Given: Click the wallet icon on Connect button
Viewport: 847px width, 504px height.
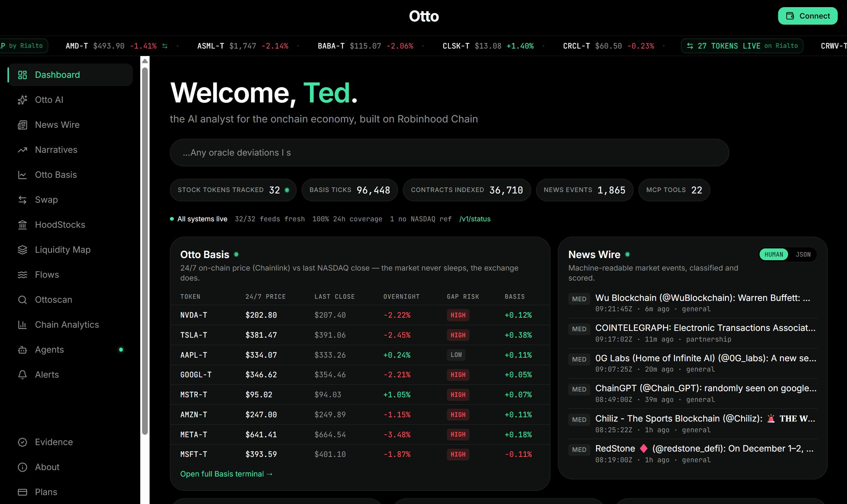Looking at the screenshot, I should pyautogui.click(x=790, y=16).
